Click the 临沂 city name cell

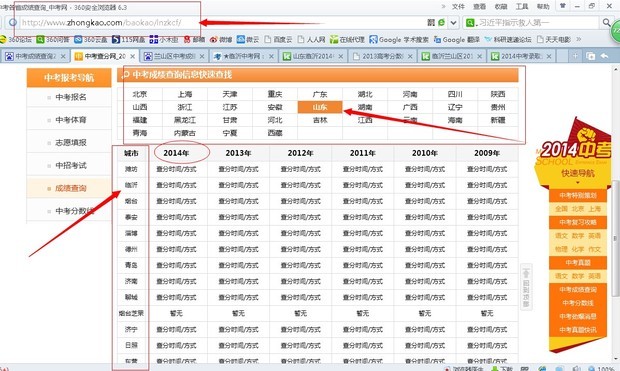(131, 185)
